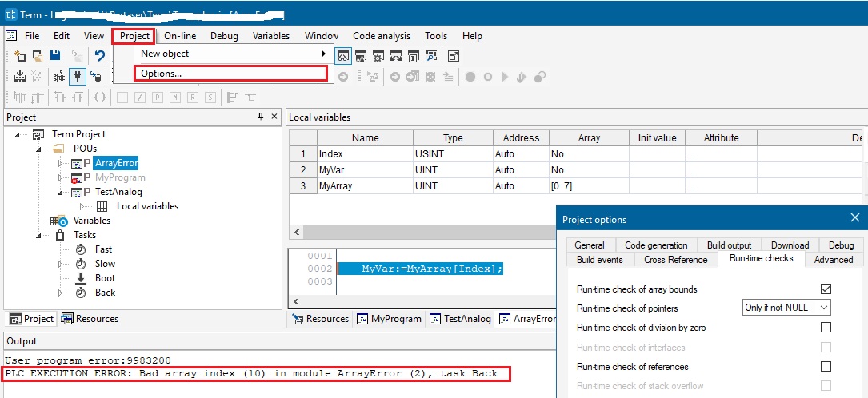
Task: Open the oscilloscope graph window icon
Action: coord(361,56)
